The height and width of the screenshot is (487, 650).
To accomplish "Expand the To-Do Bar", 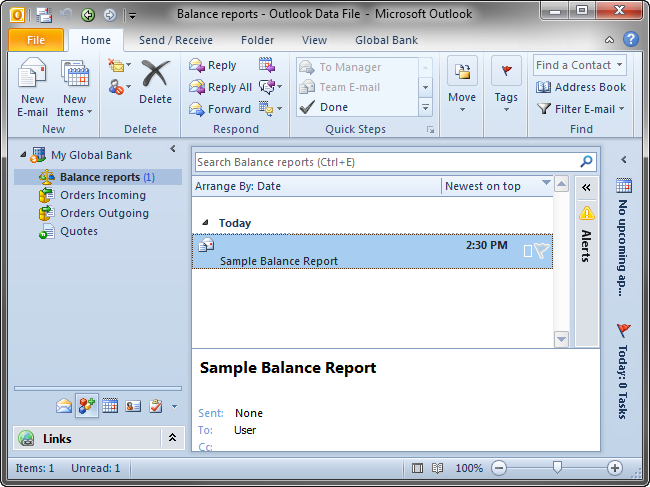I will point(623,160).
